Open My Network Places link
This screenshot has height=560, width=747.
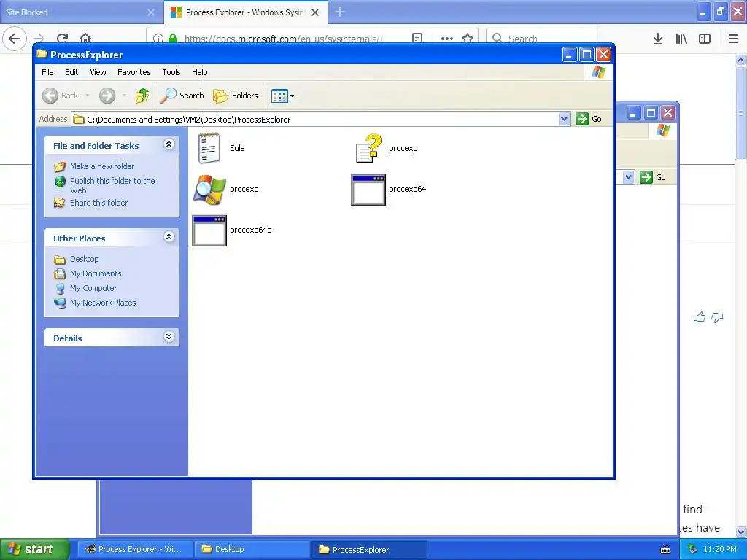point(103,303)
